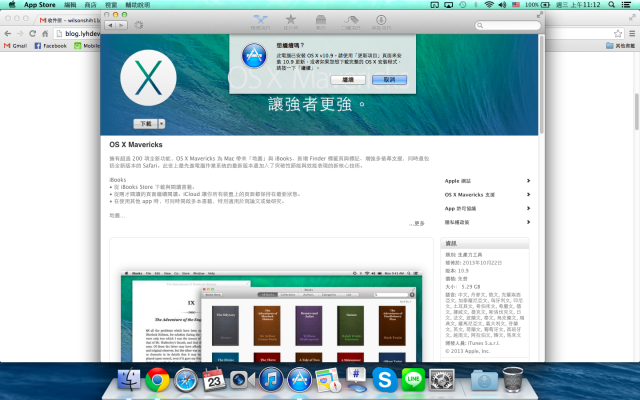Click the Chrome home icon
This screenshot has height=400, width=640.
point(45,33)
